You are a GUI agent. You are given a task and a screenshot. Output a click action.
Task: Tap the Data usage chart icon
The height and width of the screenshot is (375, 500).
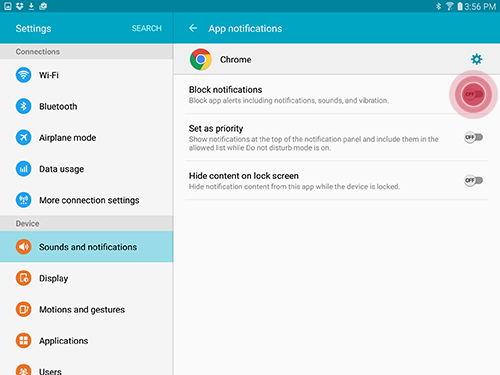click(x=23, y=169)
